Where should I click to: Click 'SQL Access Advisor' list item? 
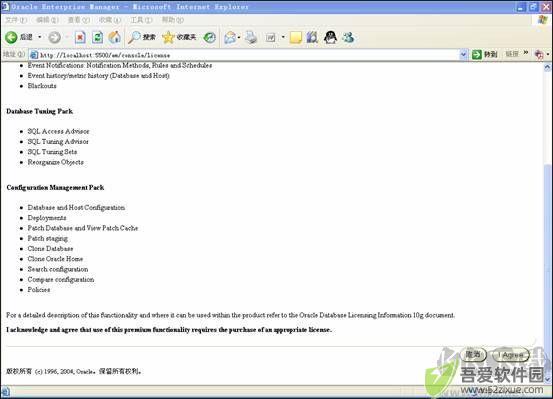58,131
